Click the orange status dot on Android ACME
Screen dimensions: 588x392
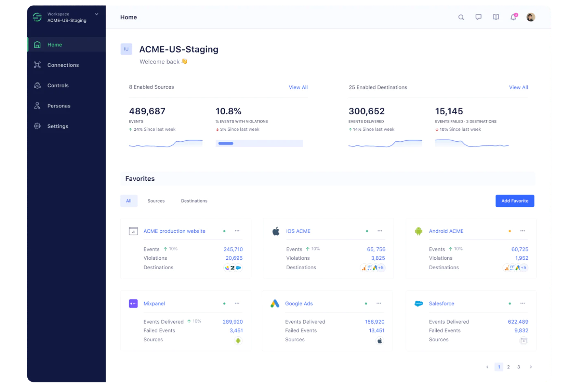point(510,231)
